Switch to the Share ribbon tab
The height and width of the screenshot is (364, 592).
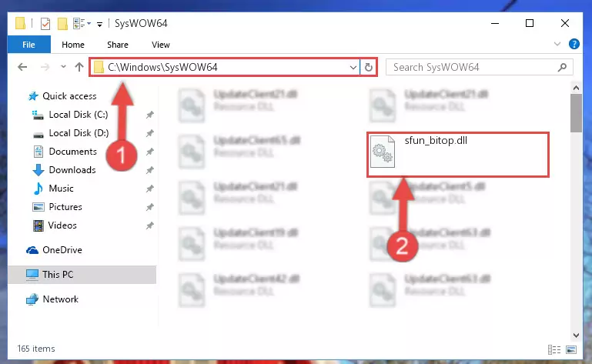pyautogui.click(x=118, y=45)
